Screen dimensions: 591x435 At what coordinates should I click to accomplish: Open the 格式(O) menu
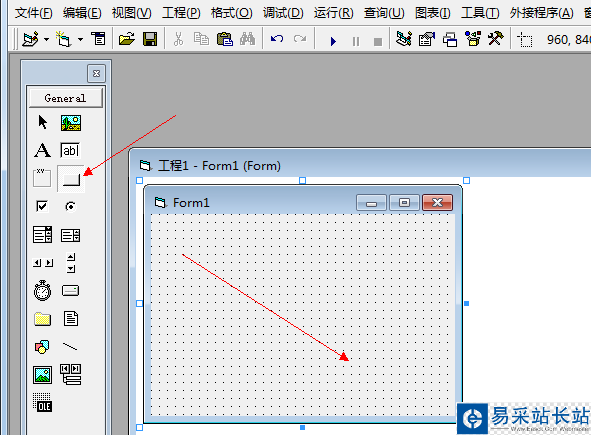point(231,13)
